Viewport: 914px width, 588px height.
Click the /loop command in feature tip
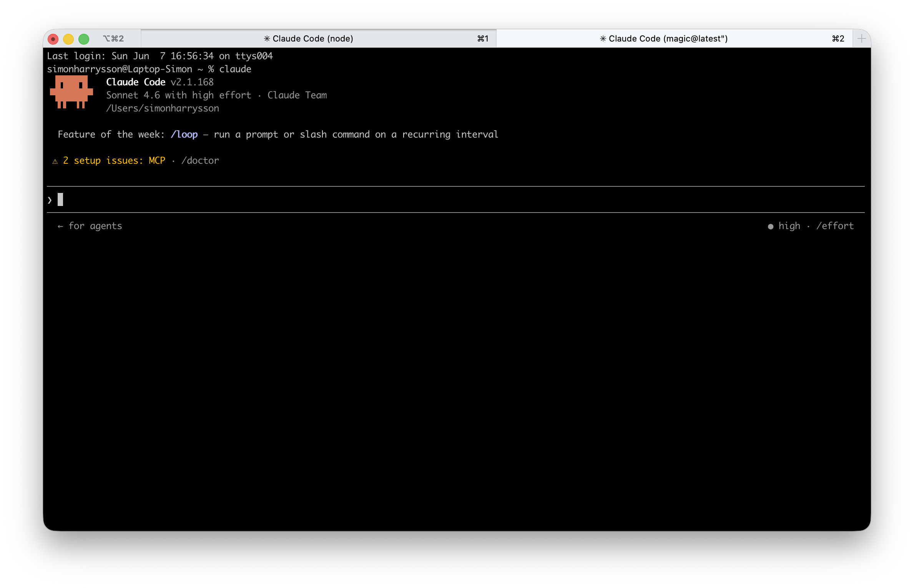click(x=184, y=134)
